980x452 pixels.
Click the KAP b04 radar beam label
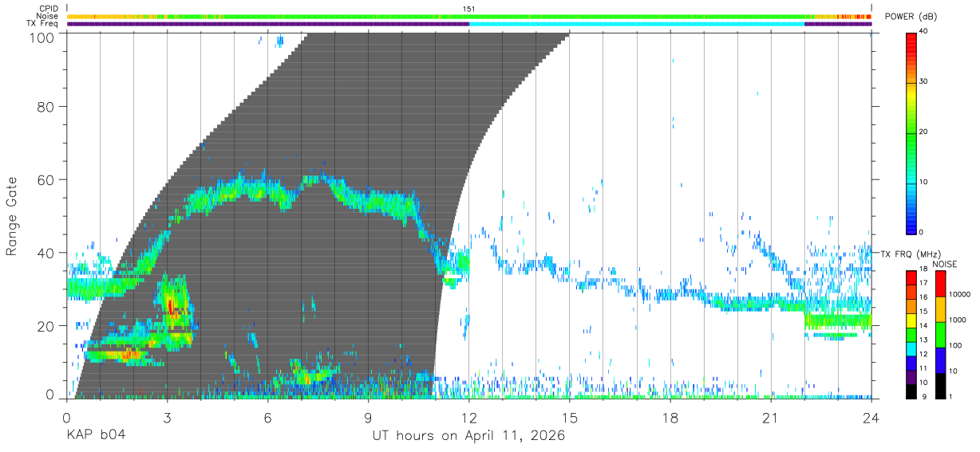coord(95,436)
